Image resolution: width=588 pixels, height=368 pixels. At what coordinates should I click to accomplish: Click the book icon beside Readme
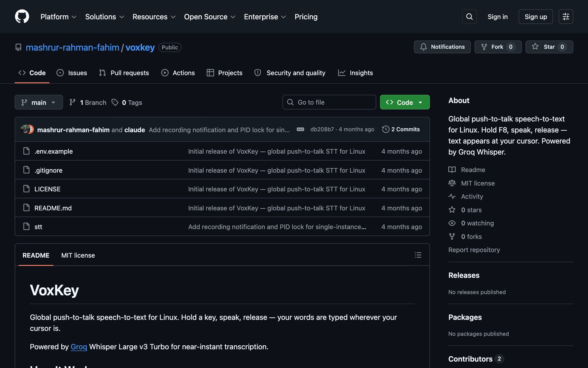coord(452,170)
